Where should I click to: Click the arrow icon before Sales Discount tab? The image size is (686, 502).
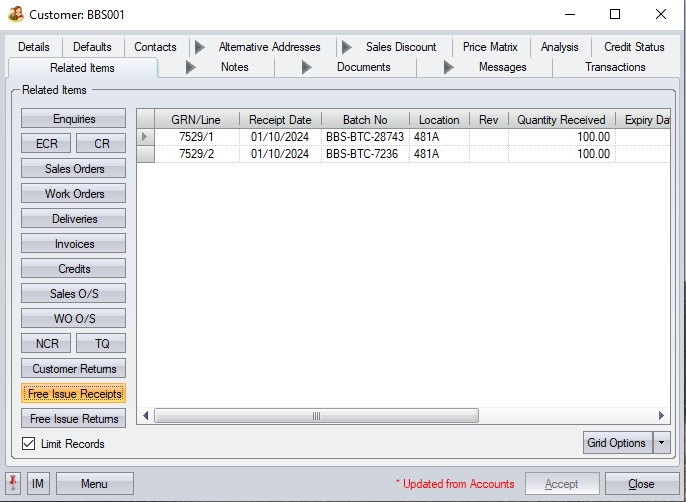coord(346,47)
